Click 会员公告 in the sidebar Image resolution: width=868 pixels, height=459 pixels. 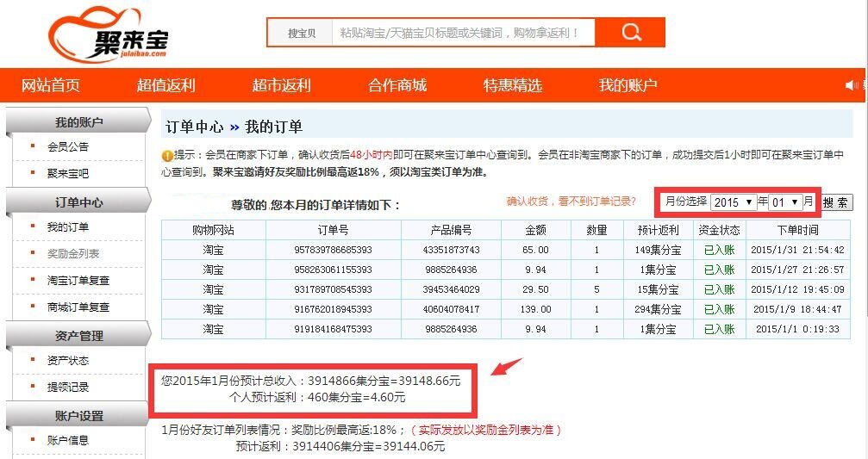[68, 147]
